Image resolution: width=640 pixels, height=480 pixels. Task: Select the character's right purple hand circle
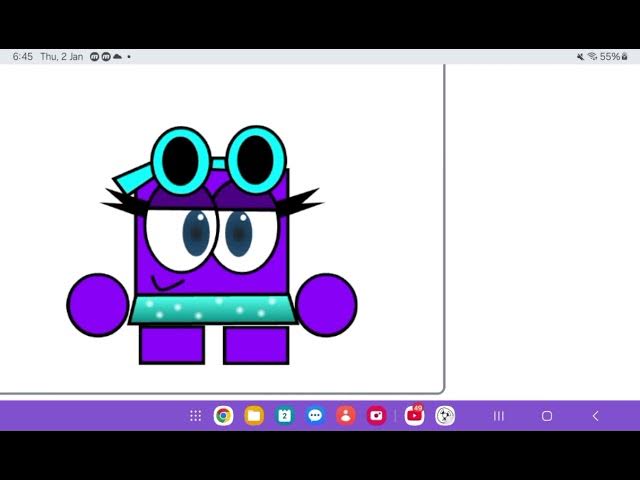point(326,305)
